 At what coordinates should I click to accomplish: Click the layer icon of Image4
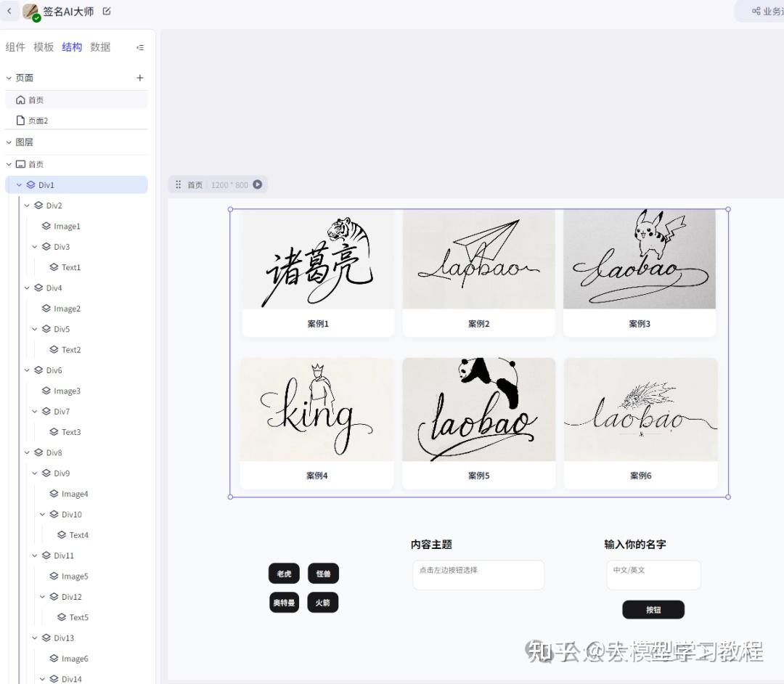coord(54,494)
